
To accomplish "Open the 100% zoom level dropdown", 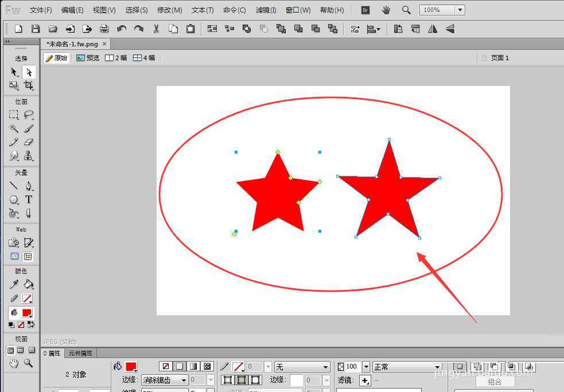I will [459, 10].
